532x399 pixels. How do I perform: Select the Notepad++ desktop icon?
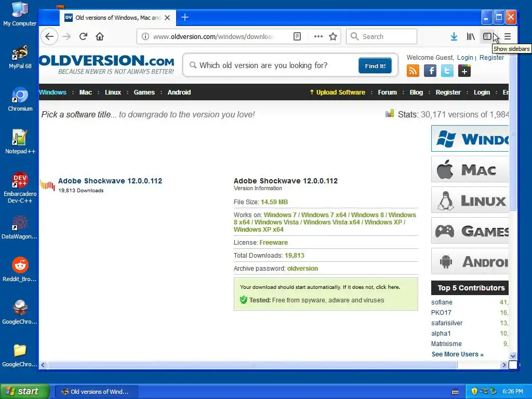click(x=20, y=142)
